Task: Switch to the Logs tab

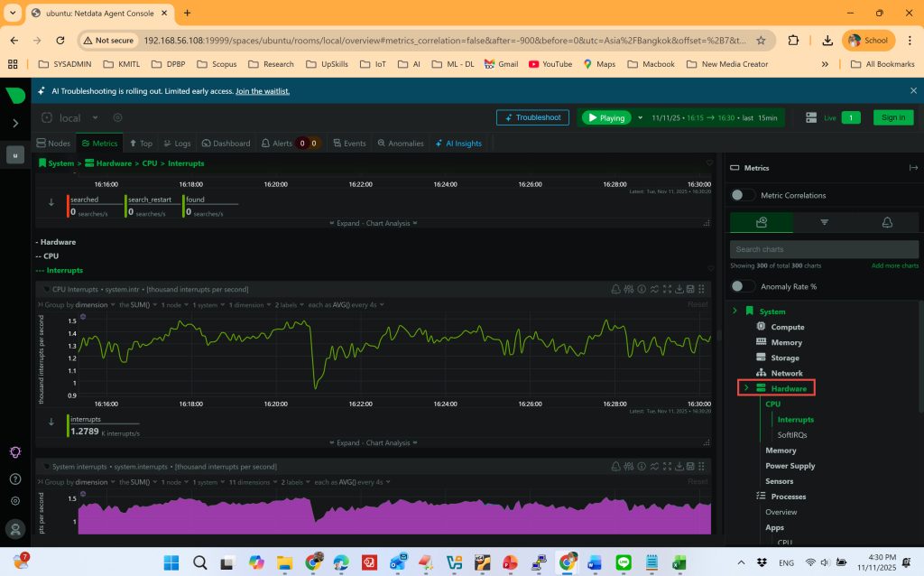Action: click(x=176, y=144)
